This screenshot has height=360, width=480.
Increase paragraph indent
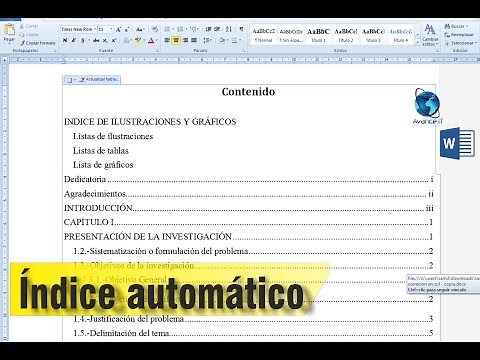click(x=217, y=29)
